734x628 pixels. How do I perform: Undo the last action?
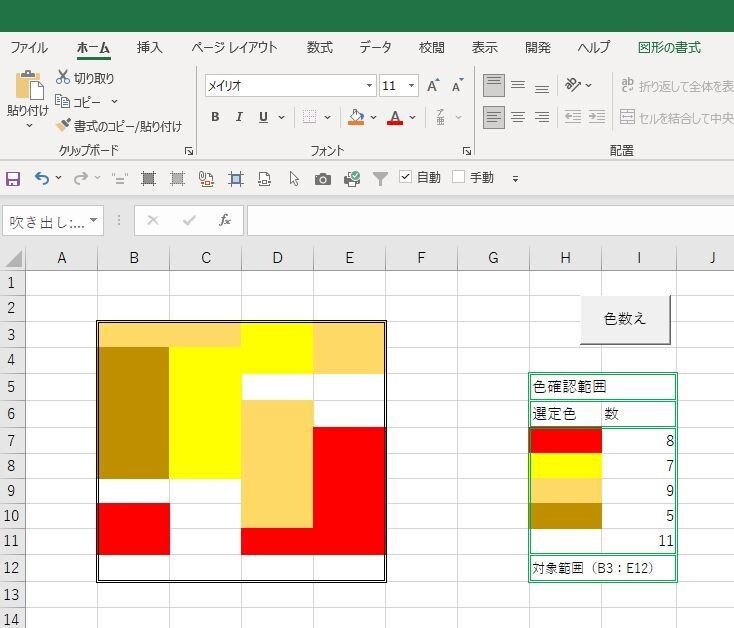(42, 178)
